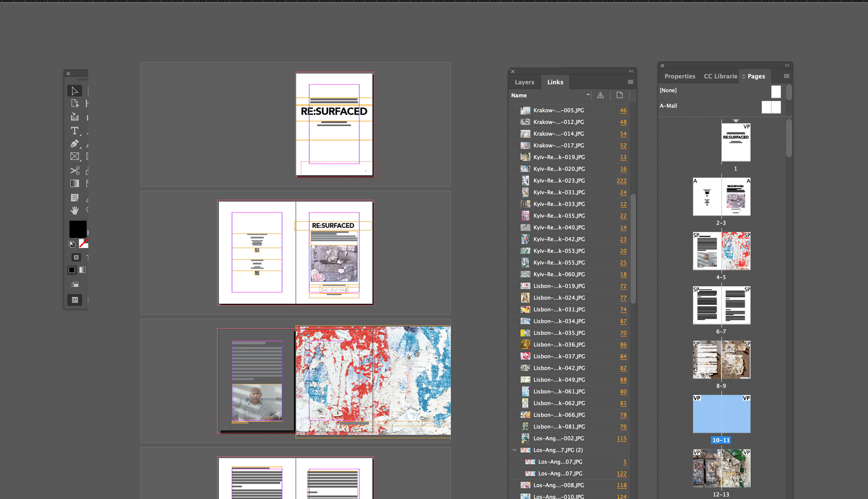Toggle the screen mode button at toolbar bottom
The height and width of the screenshot is (499, 868).
pos(75,300)
